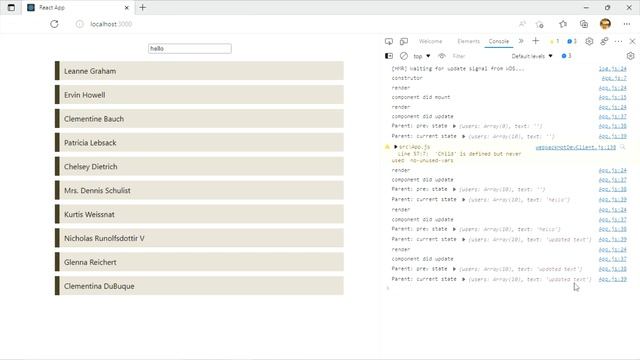Open the warnings count badge
The width and height of the screenshot is (640, 360).
coord(555,41)
